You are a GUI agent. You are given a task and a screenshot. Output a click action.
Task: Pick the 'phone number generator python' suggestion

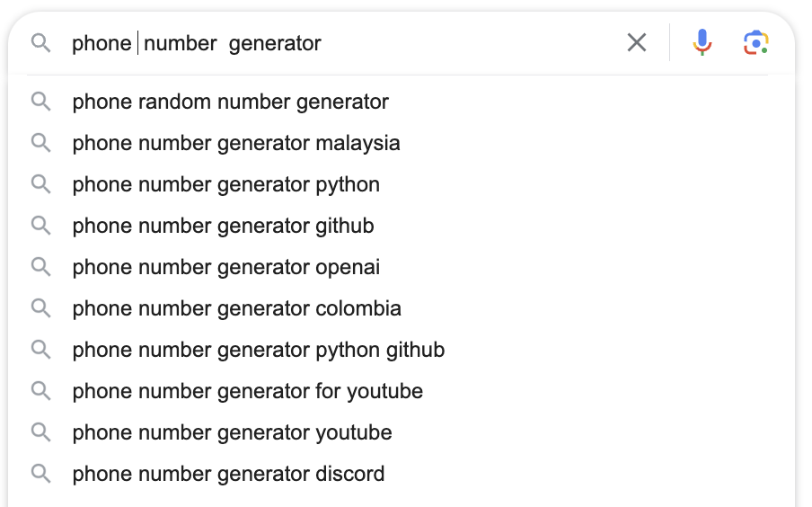pos(225,184)
